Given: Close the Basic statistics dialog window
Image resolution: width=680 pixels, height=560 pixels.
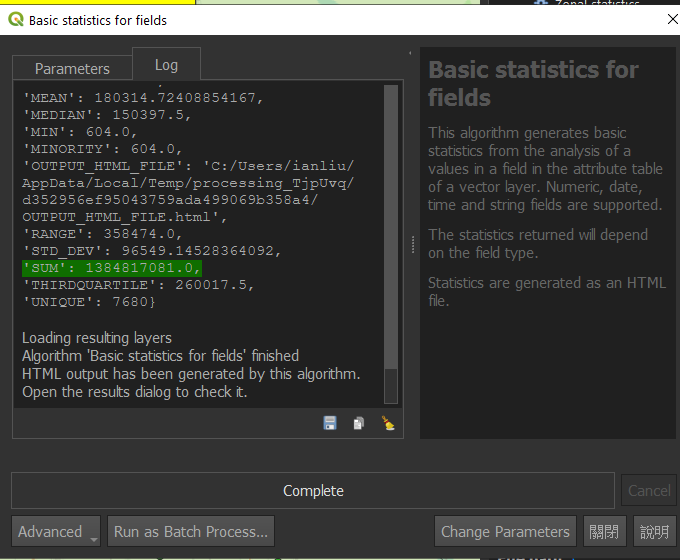Looking at the screenshot, I should point(672,19).
